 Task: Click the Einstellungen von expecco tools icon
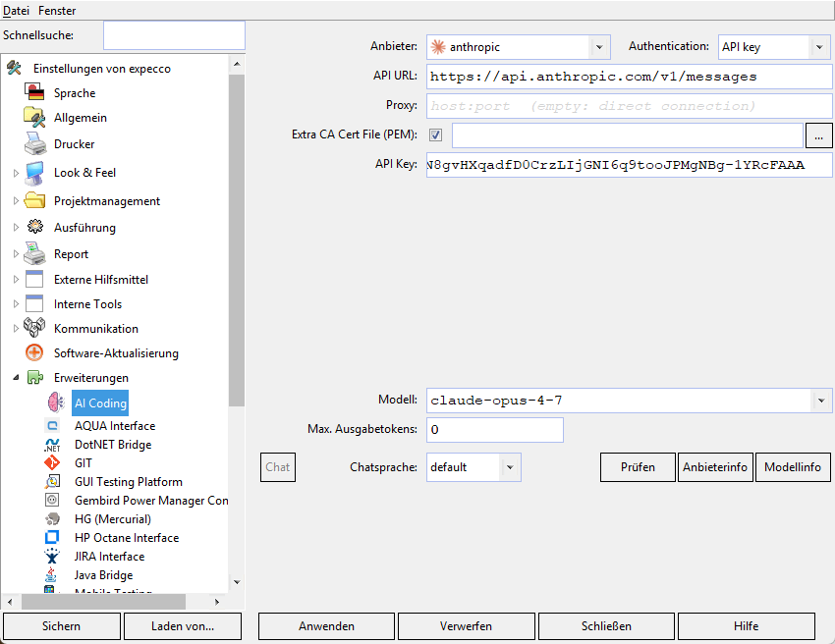14,68
